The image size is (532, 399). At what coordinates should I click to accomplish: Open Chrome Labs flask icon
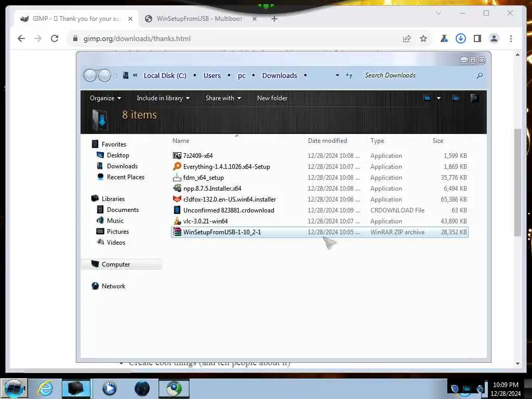coord(444,38)
